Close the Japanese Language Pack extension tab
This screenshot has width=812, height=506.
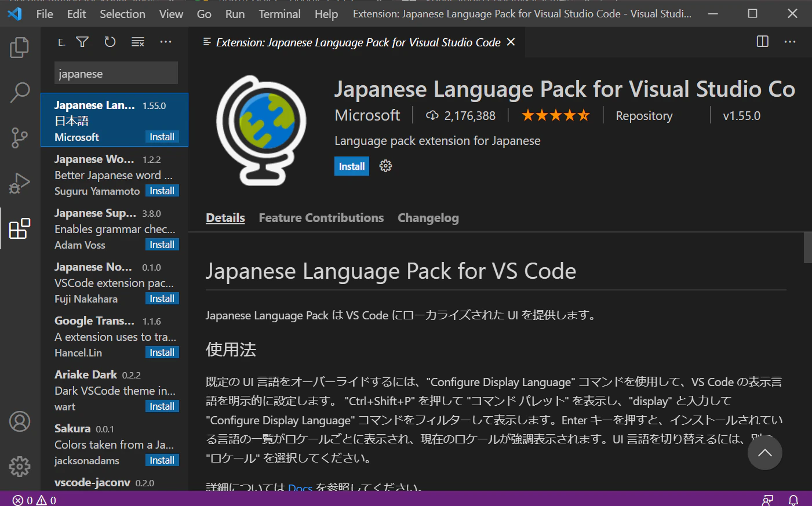[x=511, y=42]
